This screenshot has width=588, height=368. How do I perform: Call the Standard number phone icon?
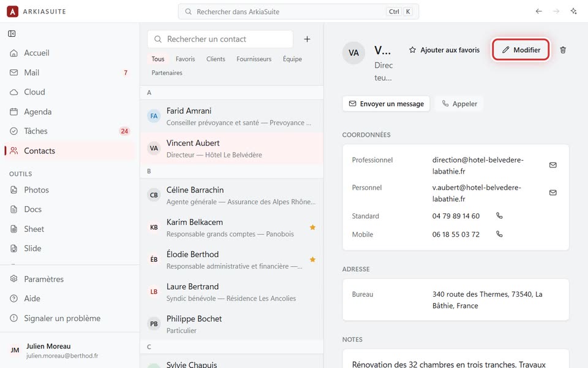[x=499, y=216]
